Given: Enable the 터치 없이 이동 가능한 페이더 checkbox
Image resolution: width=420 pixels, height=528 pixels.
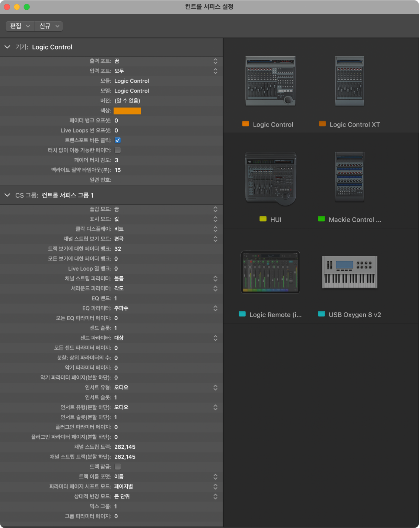Looking at the screenshot, I should (x=118, y=150).
